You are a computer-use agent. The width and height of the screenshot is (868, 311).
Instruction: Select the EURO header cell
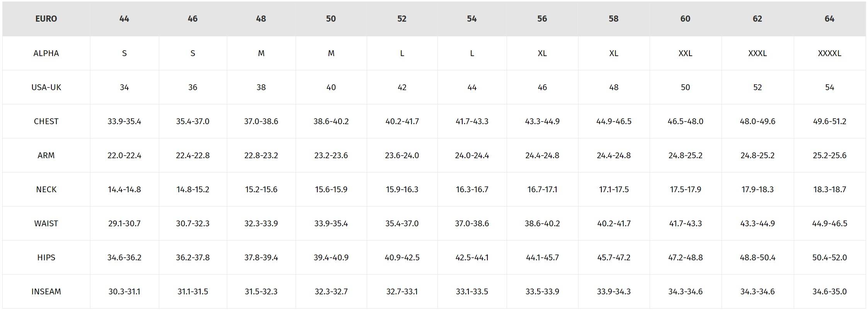(x=46, y=19)
